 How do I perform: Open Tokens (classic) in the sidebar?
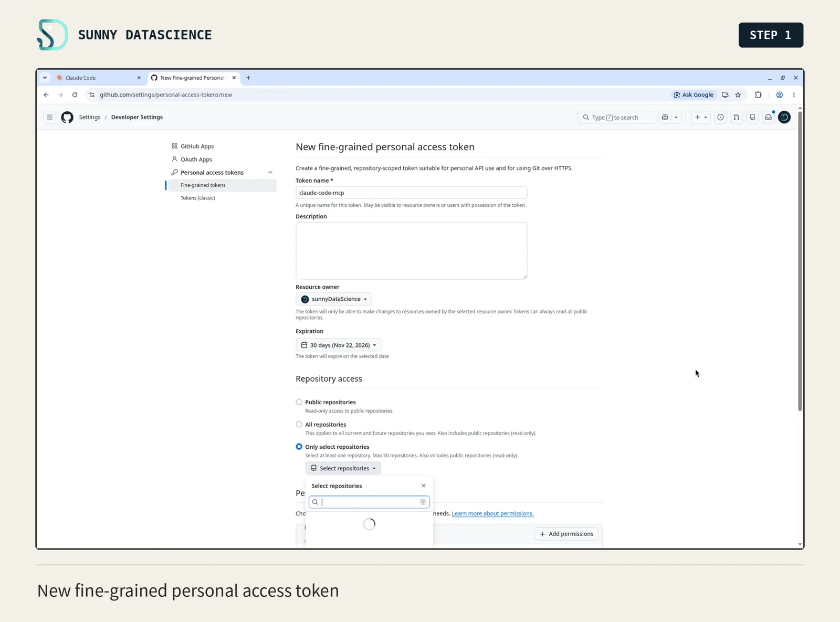tap(198, 198)
